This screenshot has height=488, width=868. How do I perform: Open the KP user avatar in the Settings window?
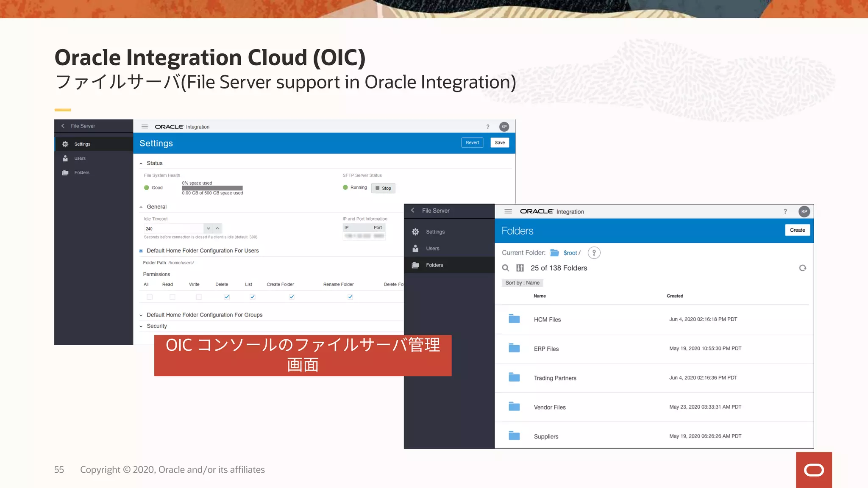tap(504, 127)
